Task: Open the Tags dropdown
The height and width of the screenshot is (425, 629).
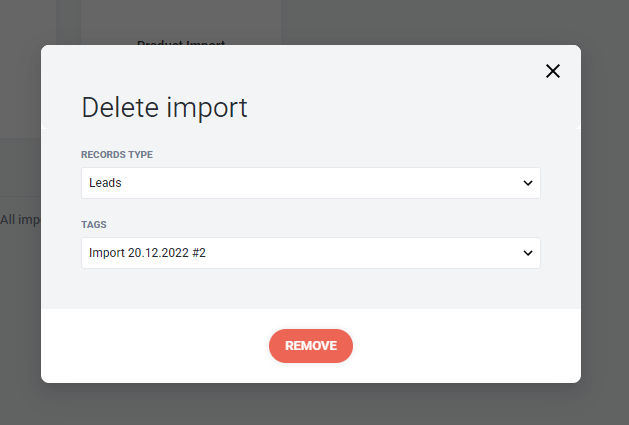Action: click(x=310, y=253)
